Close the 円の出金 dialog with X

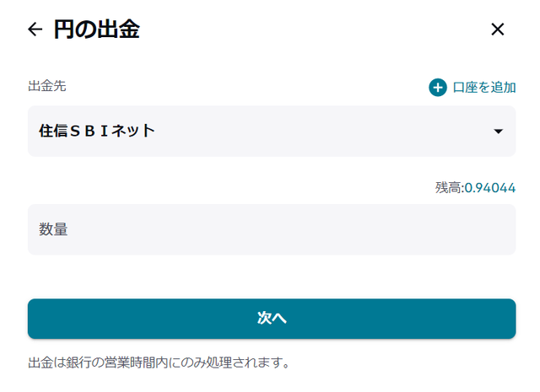click(x=497, y=29)
